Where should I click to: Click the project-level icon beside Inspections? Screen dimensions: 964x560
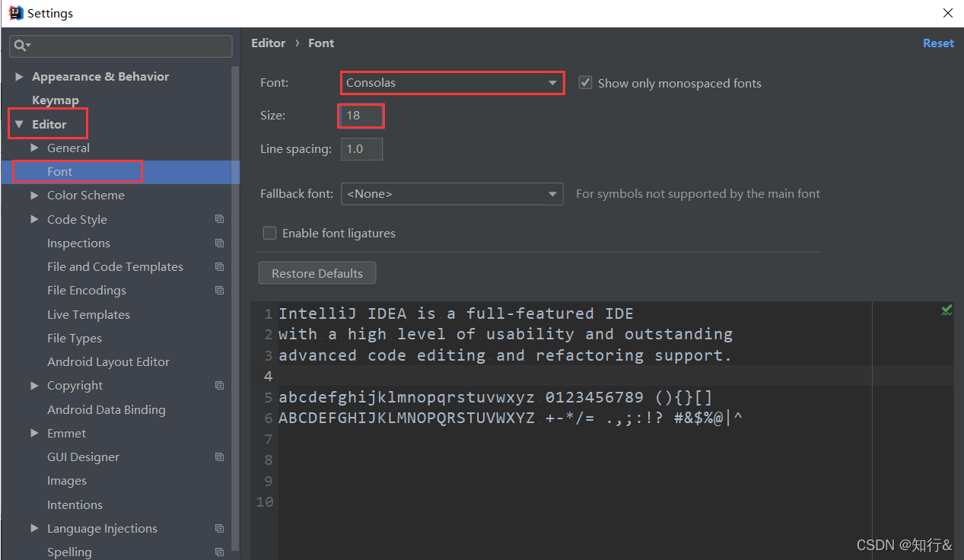219,243
